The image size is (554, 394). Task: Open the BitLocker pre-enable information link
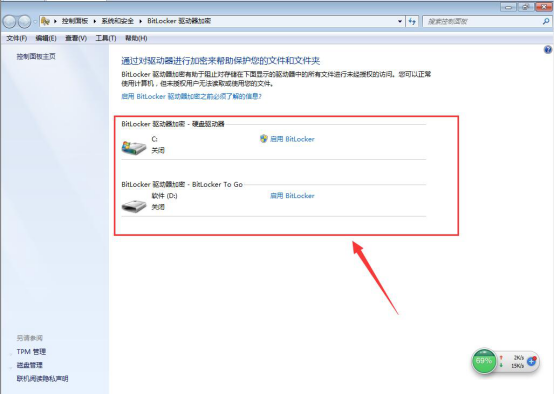click(191, 96)
